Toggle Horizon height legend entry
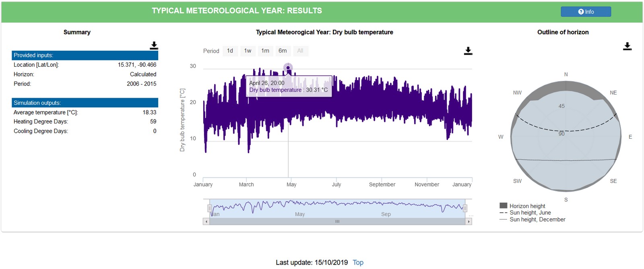 [x=522, y=206]
